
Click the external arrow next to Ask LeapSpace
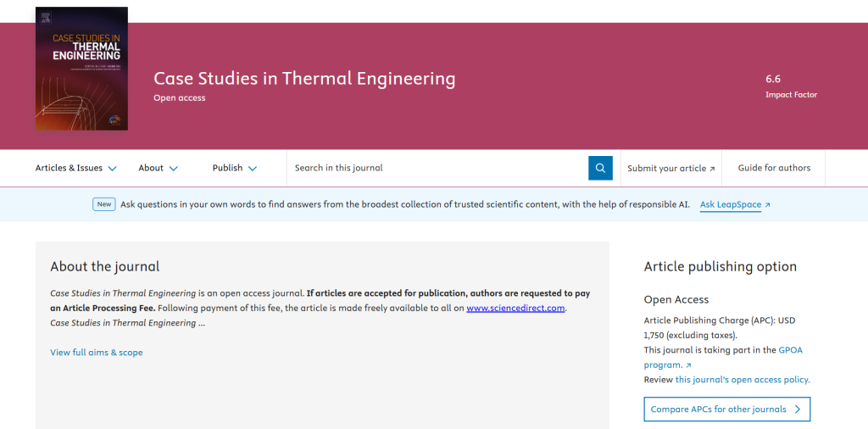point(767,205)
